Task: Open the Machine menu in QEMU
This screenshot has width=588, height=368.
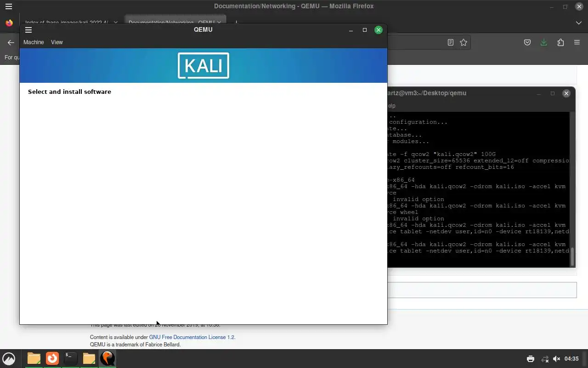Action: (34, 42)
